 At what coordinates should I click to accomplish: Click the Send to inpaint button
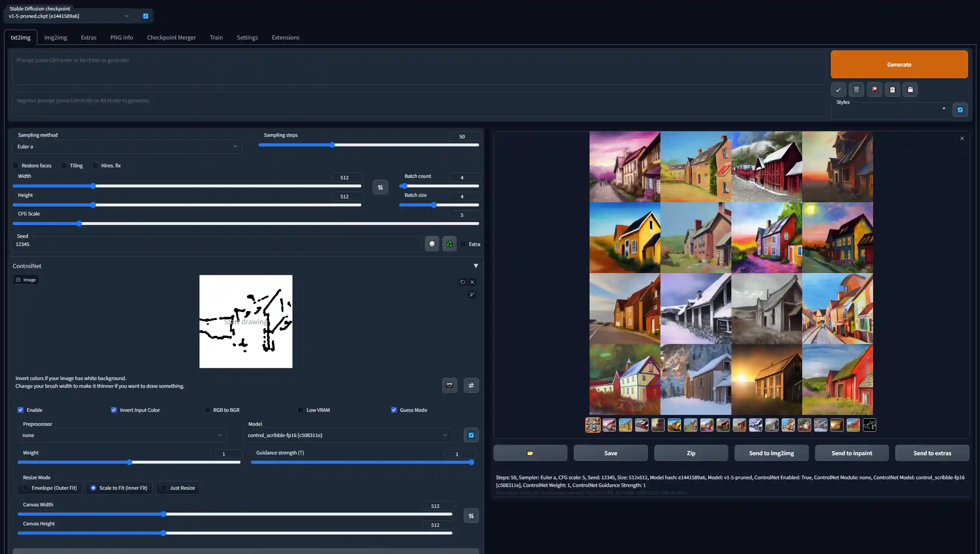click(851, 453)
